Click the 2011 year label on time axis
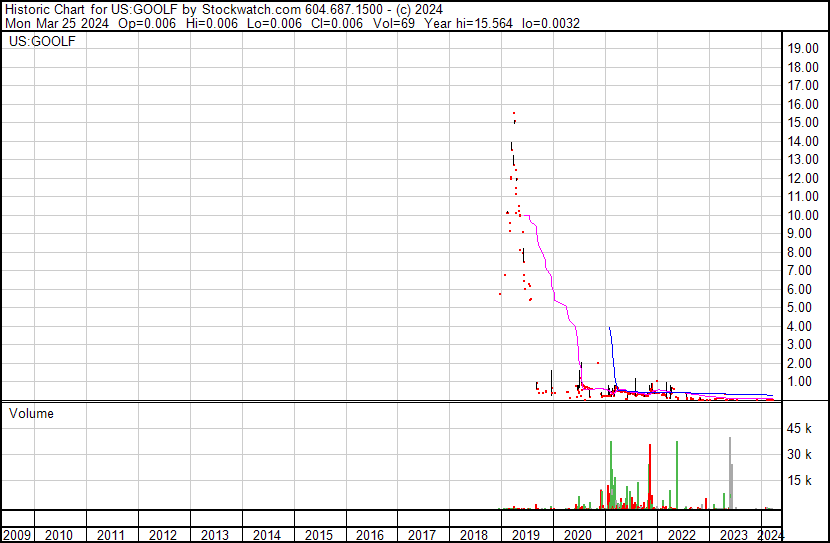 tap(111, 535)
